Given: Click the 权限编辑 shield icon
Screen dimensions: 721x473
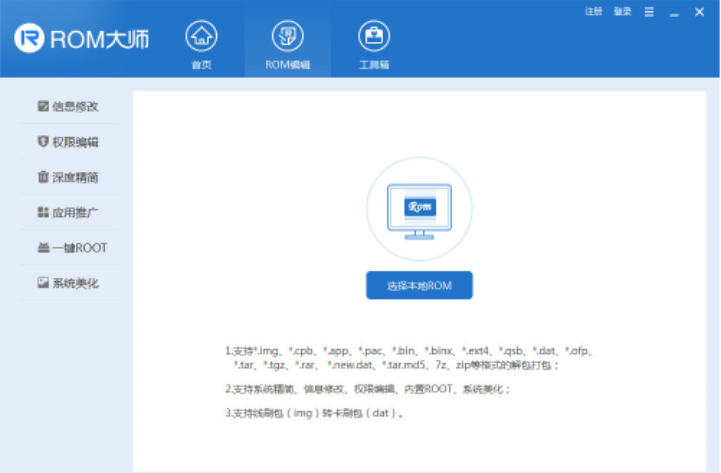Looking at the screenshot, I should (x=43, y=142).
